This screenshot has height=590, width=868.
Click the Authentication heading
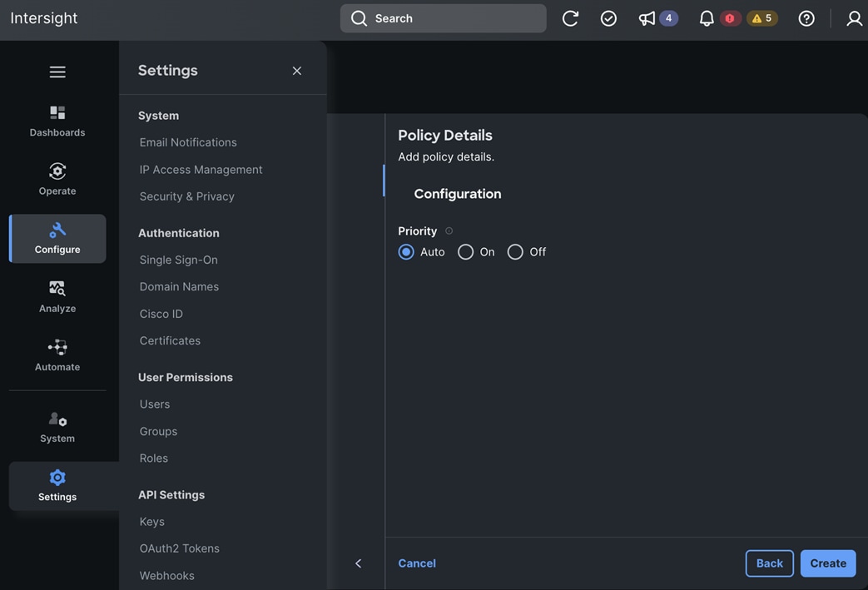[179, 233]
